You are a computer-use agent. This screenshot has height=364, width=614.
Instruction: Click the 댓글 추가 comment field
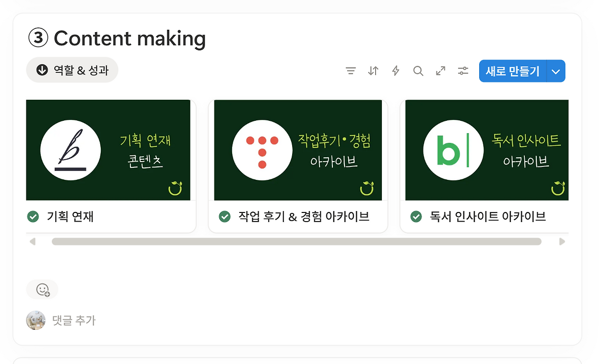pos(73,320)
